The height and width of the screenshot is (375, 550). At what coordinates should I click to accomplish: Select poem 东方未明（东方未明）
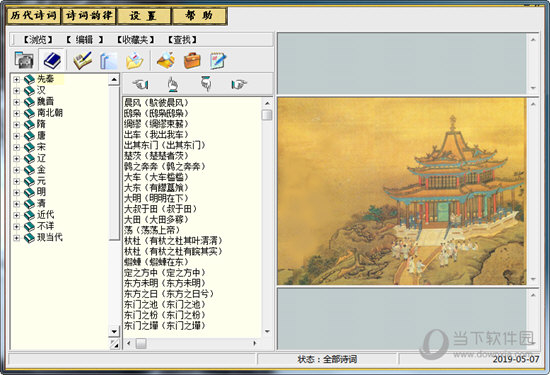(165, 283)
